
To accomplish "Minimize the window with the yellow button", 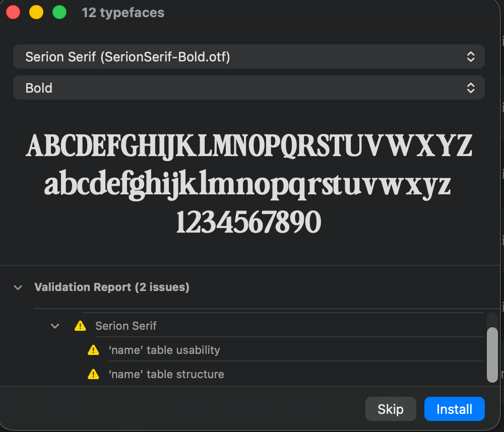I will coord(36,13).
